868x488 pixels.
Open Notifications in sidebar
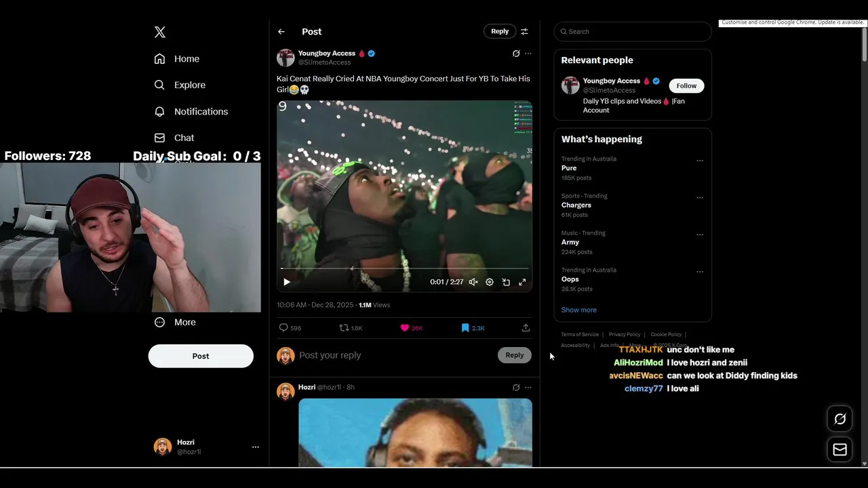(x=191, y=111)
